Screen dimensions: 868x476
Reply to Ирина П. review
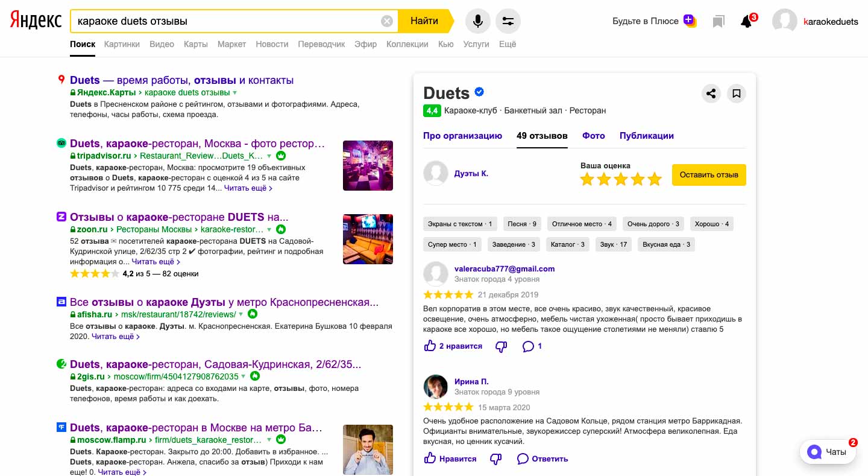(x=542, y=459)
